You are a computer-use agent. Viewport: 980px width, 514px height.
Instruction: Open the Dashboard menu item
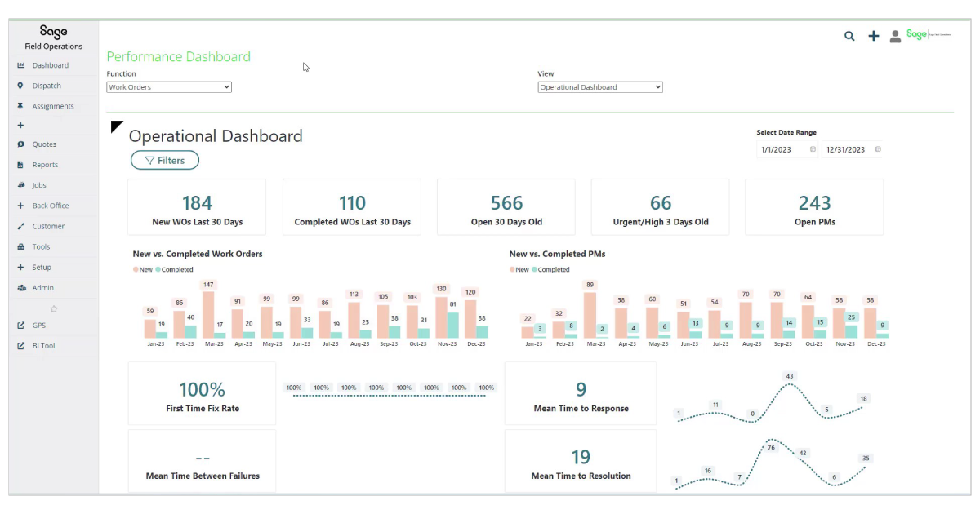[51, 65]
